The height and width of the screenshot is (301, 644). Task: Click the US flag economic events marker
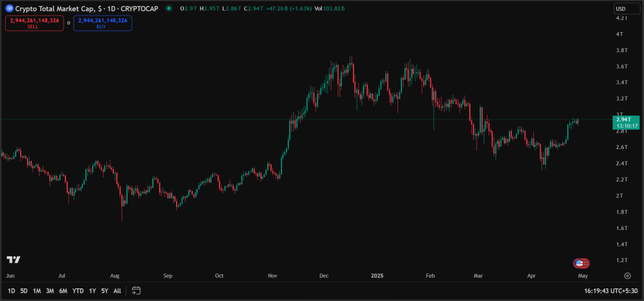pyautogui.click(x=579, y=263)
